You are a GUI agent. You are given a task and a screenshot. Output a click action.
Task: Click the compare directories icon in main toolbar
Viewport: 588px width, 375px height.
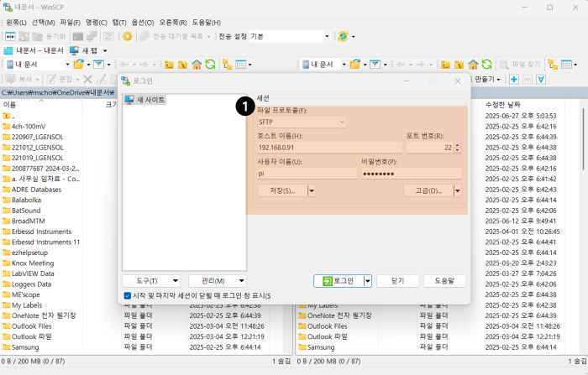pos(10,36)
